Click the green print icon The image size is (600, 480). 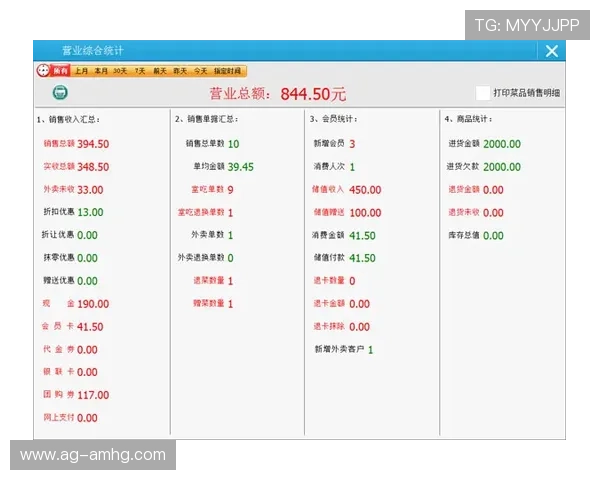pos(60,93)
